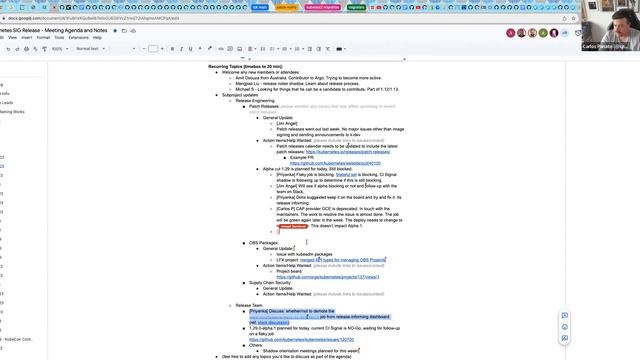Viewport: 640px width, 360px height.
Task: Open the kubernetes/website pull request link
Action: (x=335, y=163)
